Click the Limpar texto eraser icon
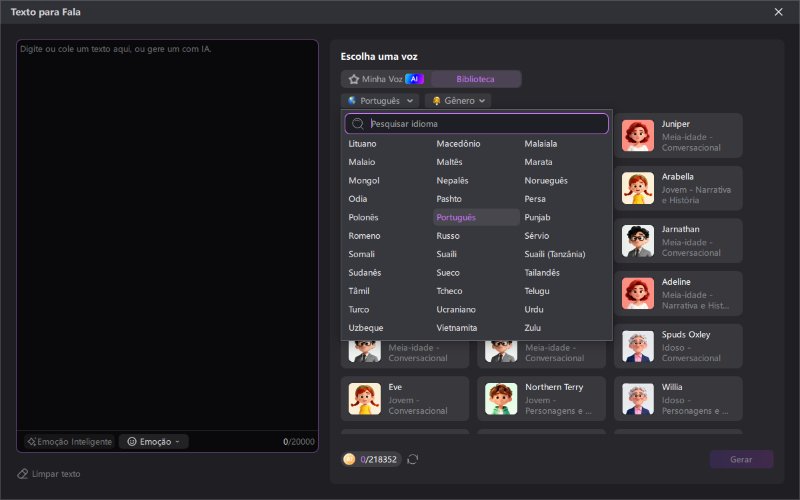Screen dimensions: 800x500 [x=22, y=474]
